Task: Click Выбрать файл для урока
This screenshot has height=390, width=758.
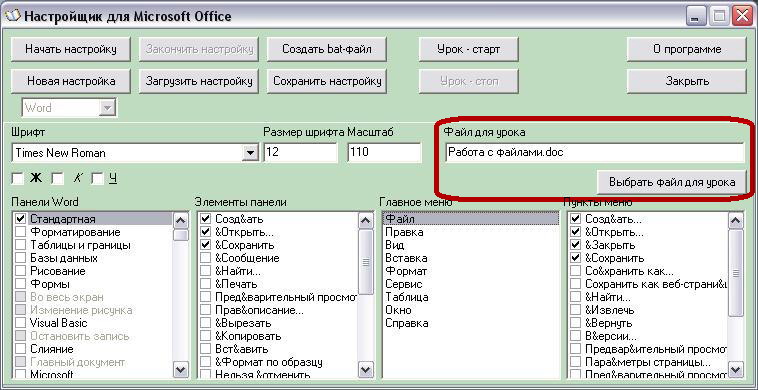Action: [x=671, y=183]
